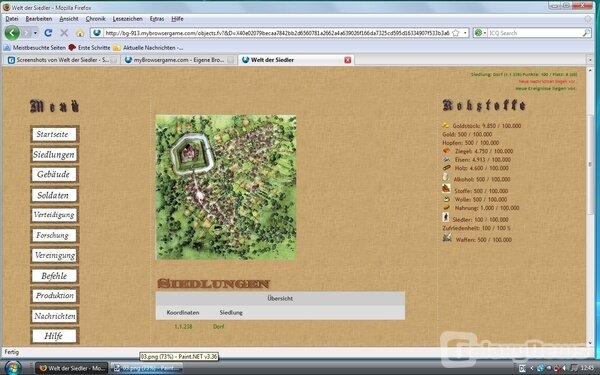Click the Stoffe cloth resource icon
600x375 pixels.
click(446, 188)
